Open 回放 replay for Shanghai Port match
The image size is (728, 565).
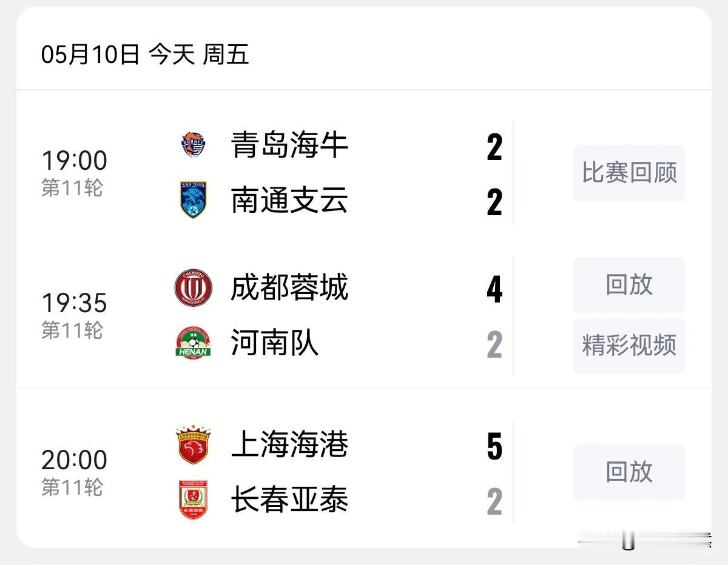(x=629, y=472)
